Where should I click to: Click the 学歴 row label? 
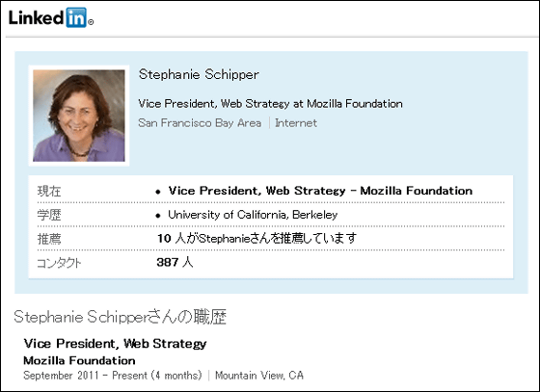pos(49,215)
